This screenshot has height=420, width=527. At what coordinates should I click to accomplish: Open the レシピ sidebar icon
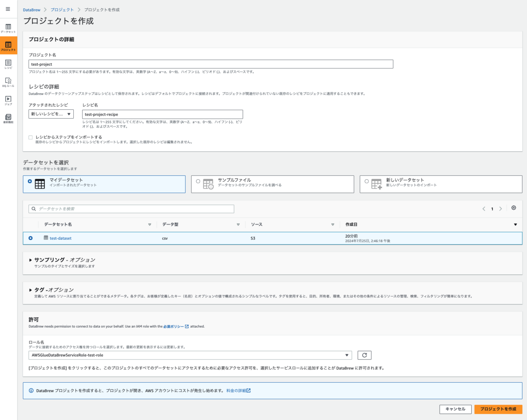(x=8, y=64)
